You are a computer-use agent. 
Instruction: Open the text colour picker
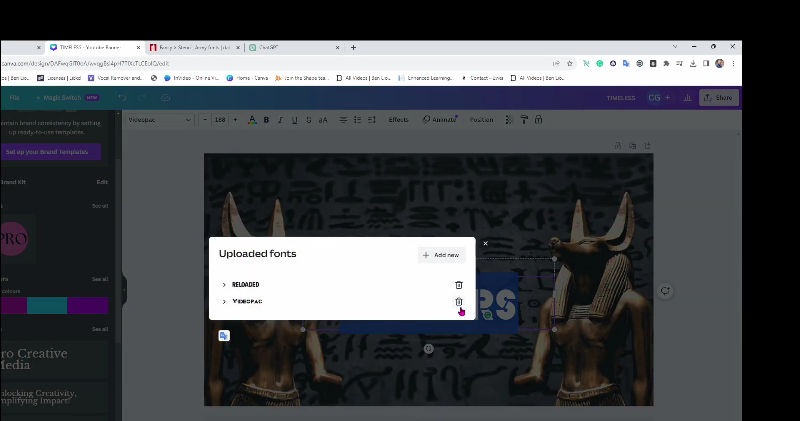pyautogui.click(x=252, y=120)
